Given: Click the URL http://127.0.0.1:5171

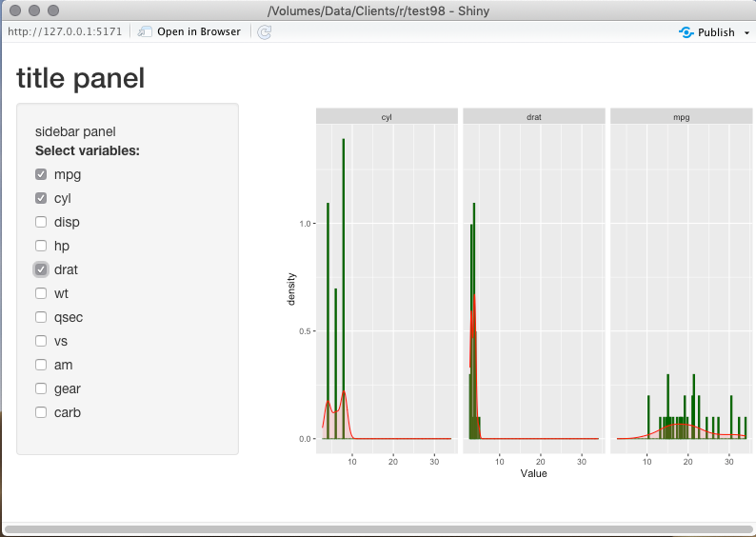Looking at the screenshot, I should click(65, 31).
